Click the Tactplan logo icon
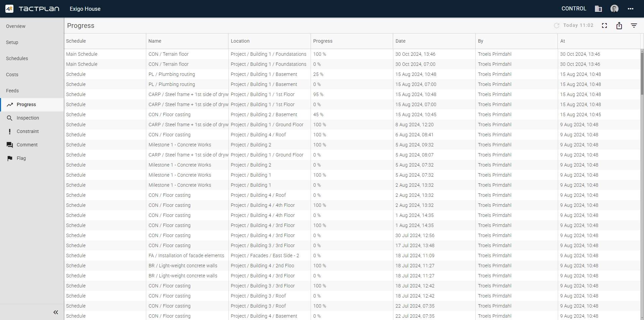The height and width of the screenshot is (320, 644). [9, 9]
